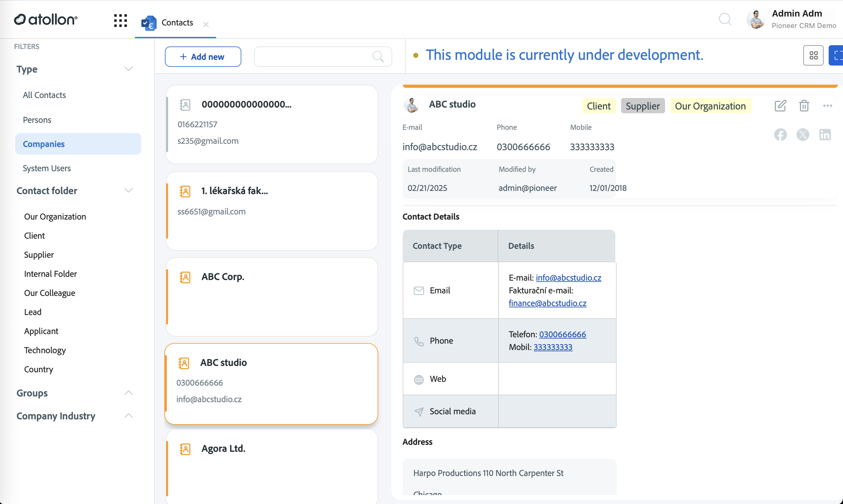Screen dimensions: 843x504
Task: Expand the Company Industry section
Action: click(x=128, y=416)
